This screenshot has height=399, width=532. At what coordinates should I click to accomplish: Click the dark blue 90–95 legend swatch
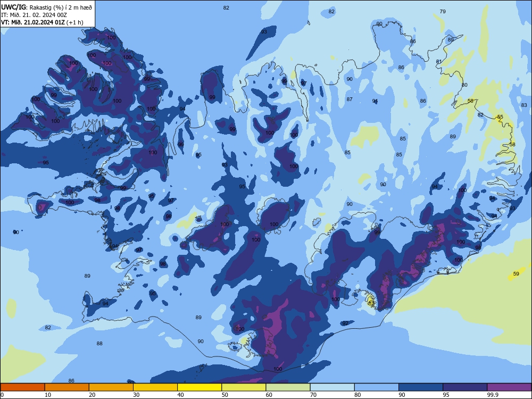pos(421,387)
